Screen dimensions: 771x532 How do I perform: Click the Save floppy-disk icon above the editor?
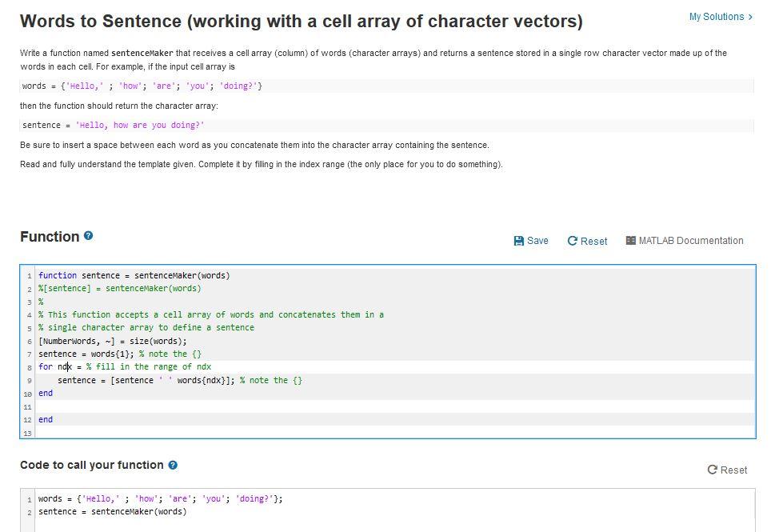(521, 241)
